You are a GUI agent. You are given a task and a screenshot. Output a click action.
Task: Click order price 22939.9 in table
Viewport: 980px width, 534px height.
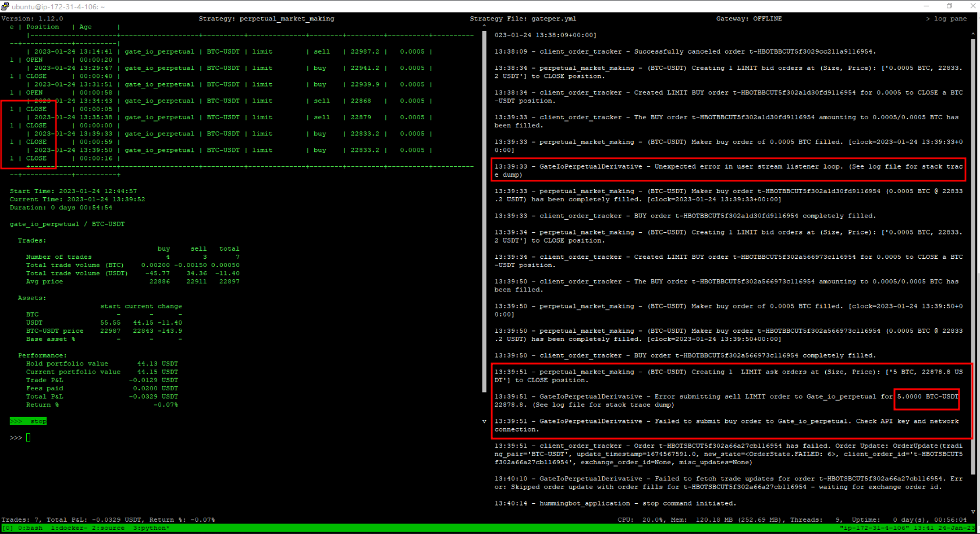pyautogui.click(x=365, y=84)
